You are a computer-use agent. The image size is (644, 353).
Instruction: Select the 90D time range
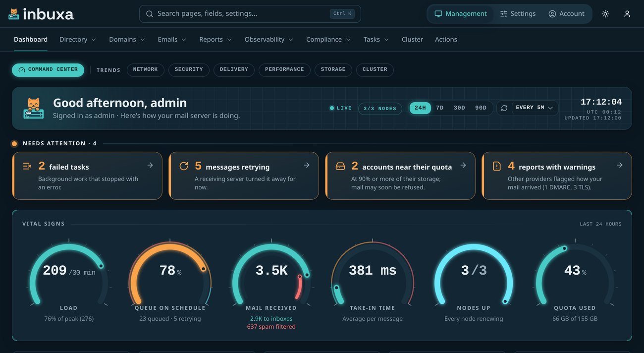point(481,108)
